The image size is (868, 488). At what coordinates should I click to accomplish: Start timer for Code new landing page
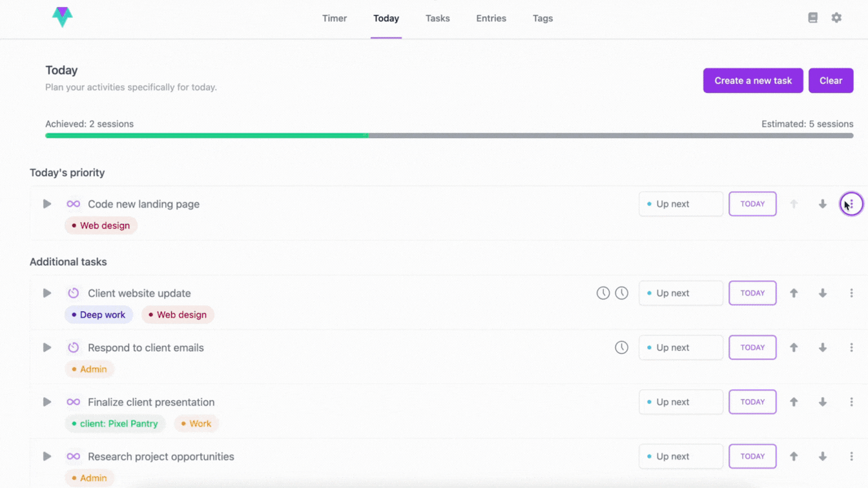click(47, 204)
